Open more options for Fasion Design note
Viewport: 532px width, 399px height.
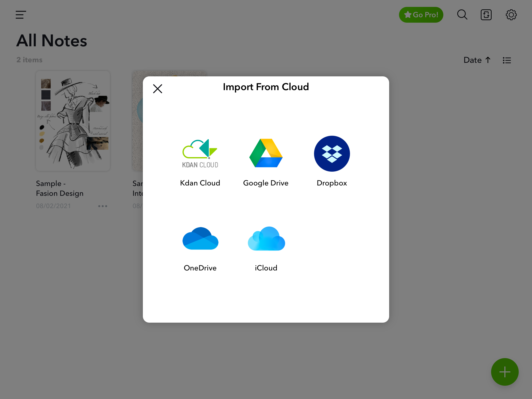click(x=103, y=206)
